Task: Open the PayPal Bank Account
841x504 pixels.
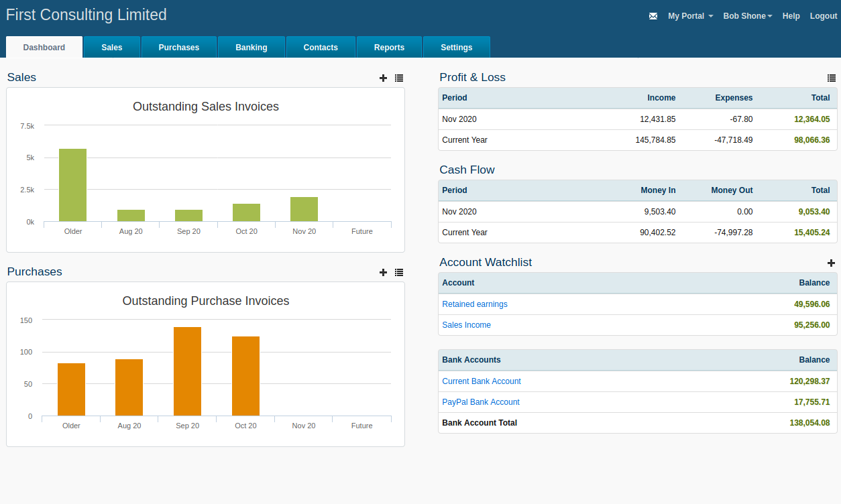Action: 480,401
